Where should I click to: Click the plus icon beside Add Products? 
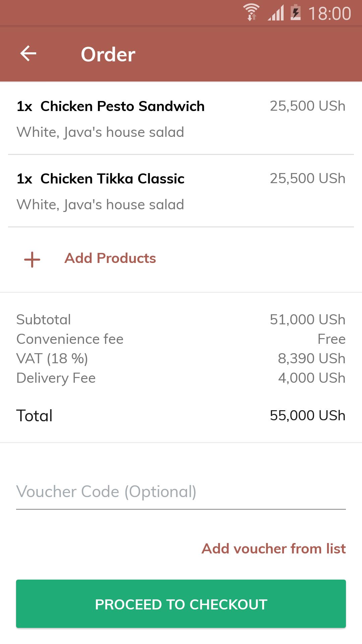32,260
